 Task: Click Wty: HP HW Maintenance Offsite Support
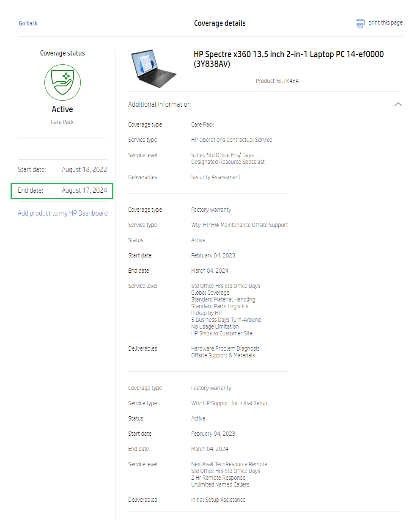tap(239, 225)
